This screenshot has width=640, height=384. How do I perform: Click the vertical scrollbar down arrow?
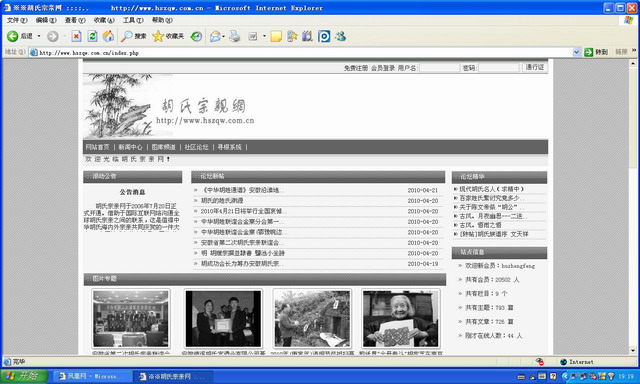click(633, 350)
